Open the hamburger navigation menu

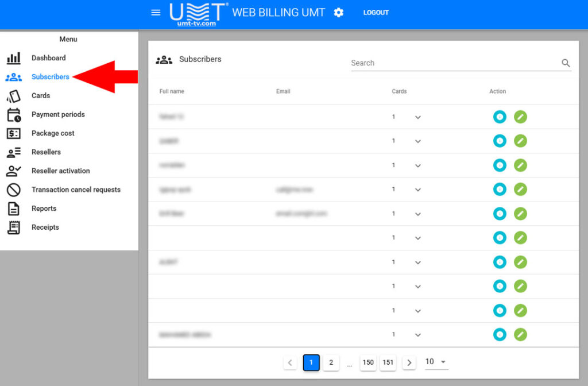[156, 12]
